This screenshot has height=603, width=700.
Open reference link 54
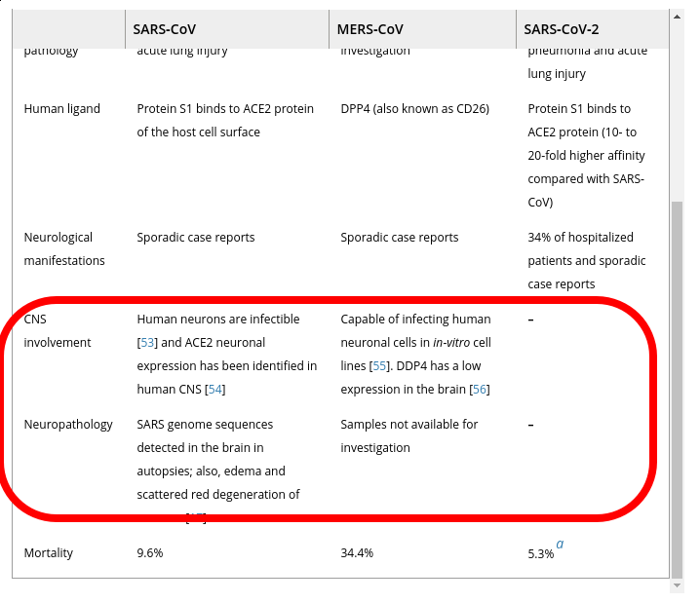point(215,390)
